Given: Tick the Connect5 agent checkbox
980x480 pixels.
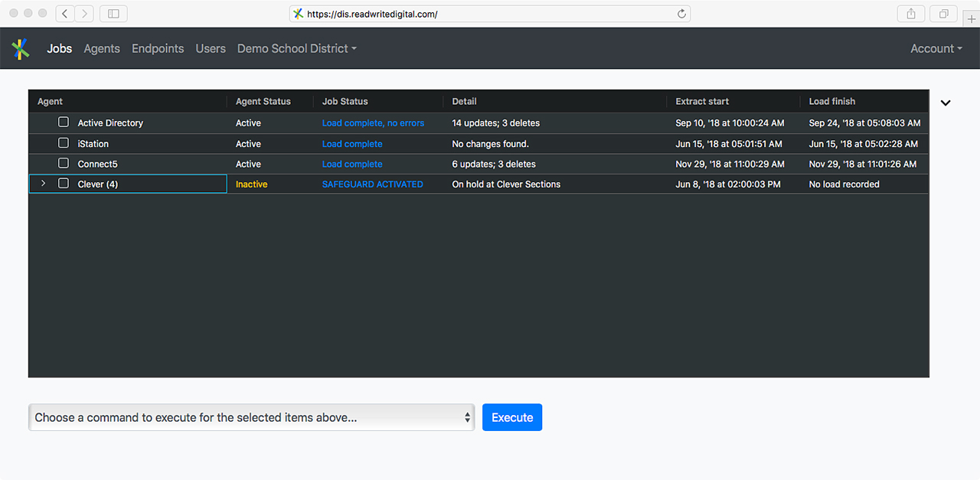Looking at the screenshot, I should coord(64,164).
